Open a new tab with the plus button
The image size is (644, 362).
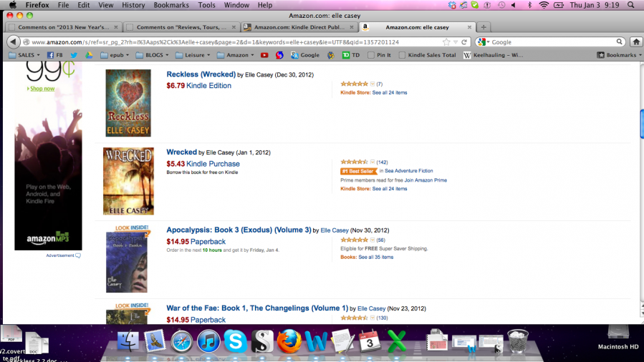coord(484,27)
